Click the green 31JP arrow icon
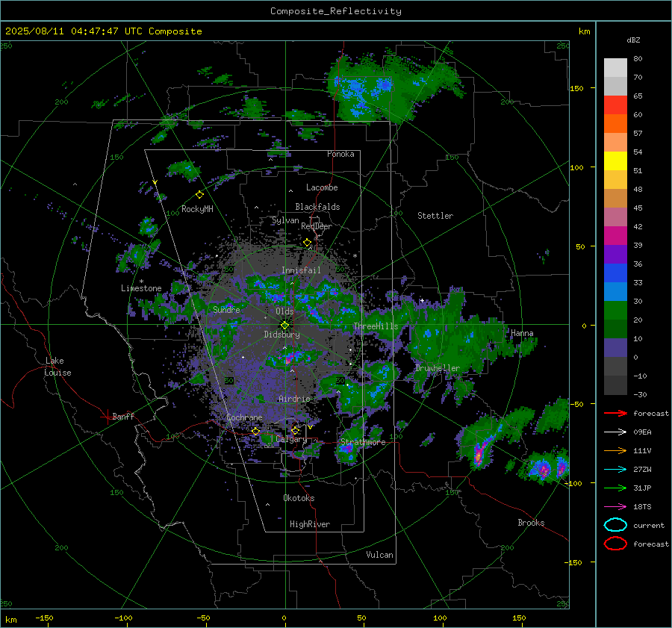The width and height of the screenshot is (672, 628). [x=615, y=488]
